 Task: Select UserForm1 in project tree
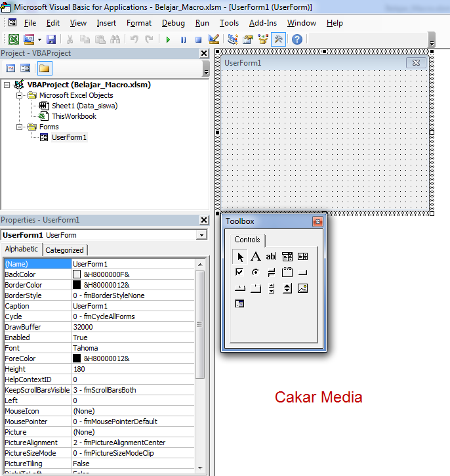click(69, 137)
